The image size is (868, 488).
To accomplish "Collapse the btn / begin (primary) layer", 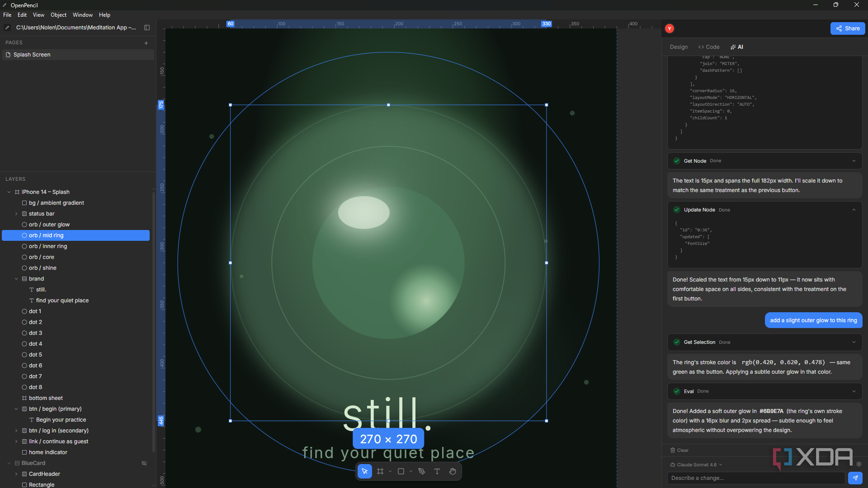I will 16,409.
